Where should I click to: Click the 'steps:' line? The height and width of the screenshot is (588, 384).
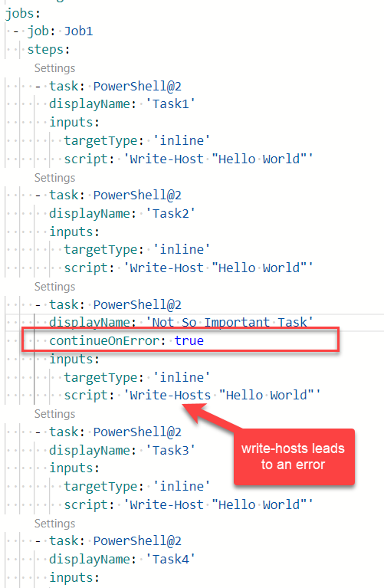point(48,50)
